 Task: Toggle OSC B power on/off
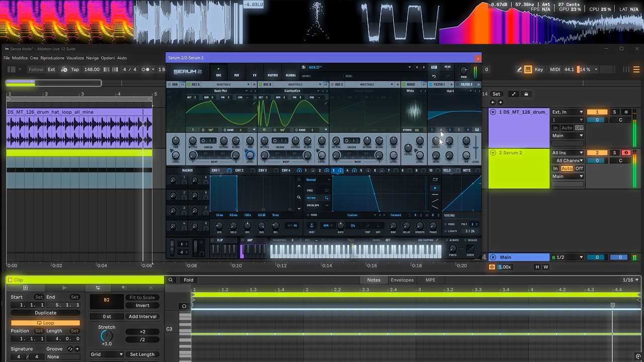tap(261, 84)
